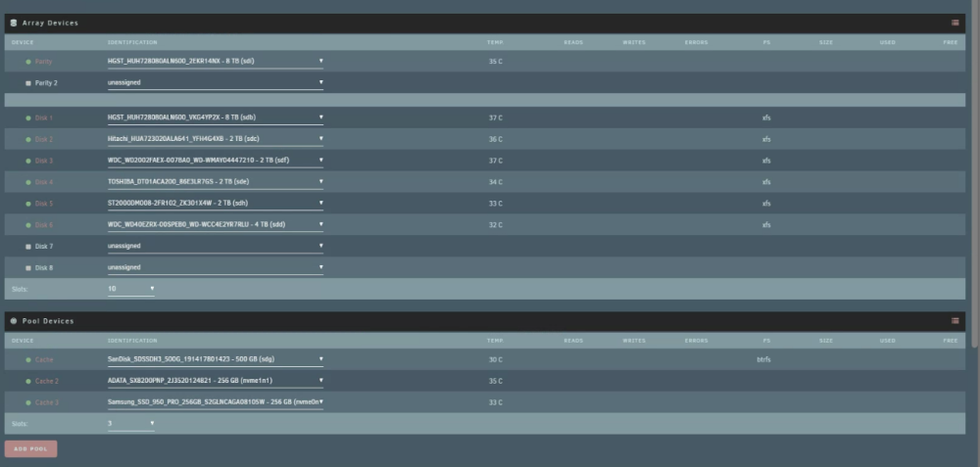Click green status dot for Disk 3
Image resolution: width=980 pixels, height=467 pixels.
point(28,162)
